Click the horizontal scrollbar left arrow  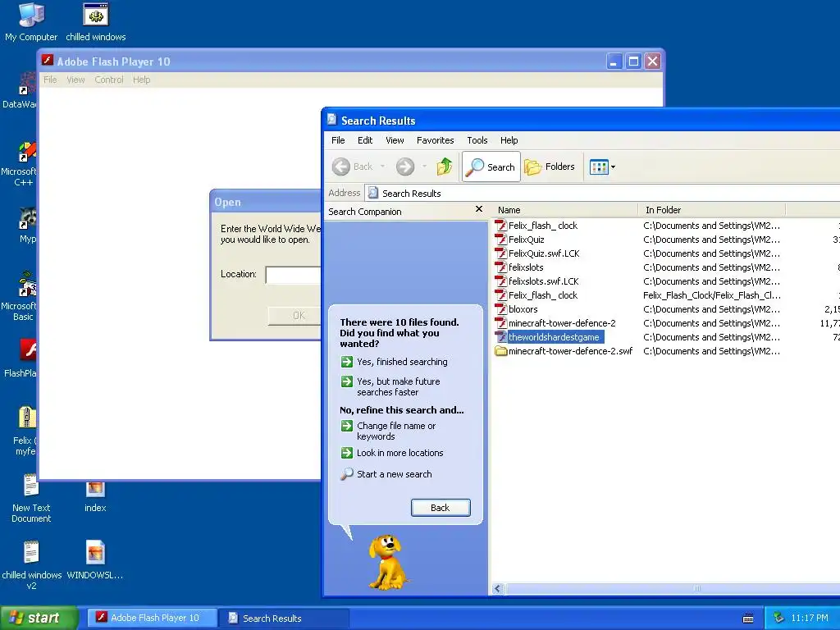498,588
